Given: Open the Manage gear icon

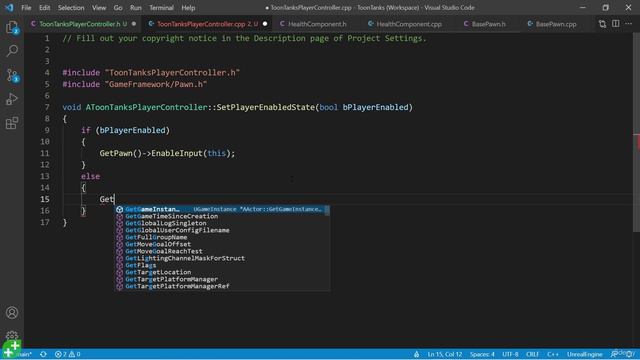Looking at the screenshot, I should pyautogui.click(x=12, y=336).
